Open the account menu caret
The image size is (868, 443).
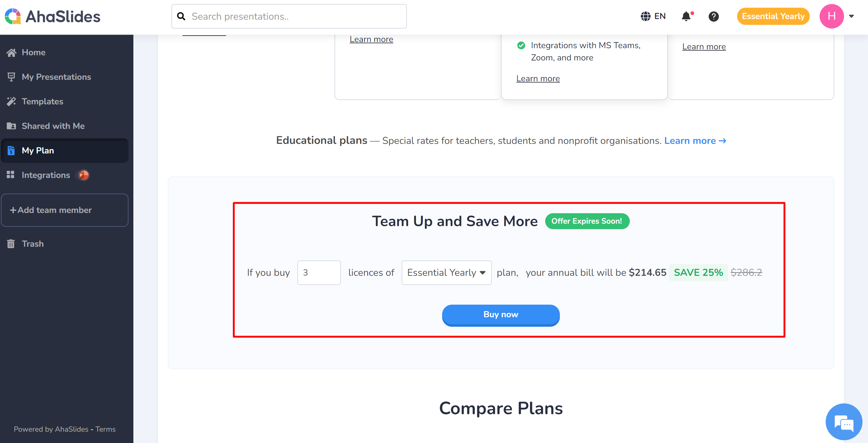click(x=851, y=16)
